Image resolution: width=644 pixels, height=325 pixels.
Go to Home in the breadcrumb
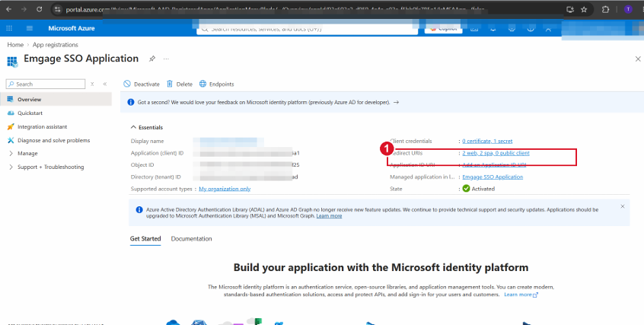pyautogui.click(x=15, y=45)
